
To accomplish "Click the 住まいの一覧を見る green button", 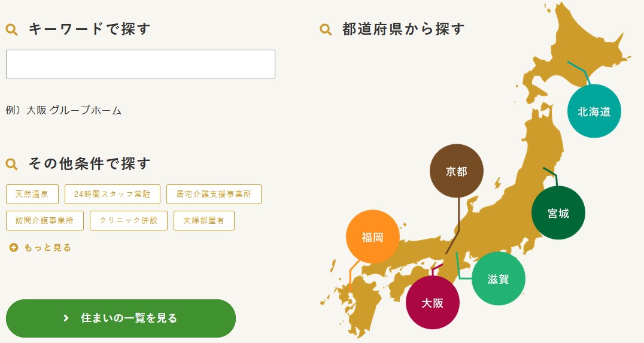I will point(121,318).
